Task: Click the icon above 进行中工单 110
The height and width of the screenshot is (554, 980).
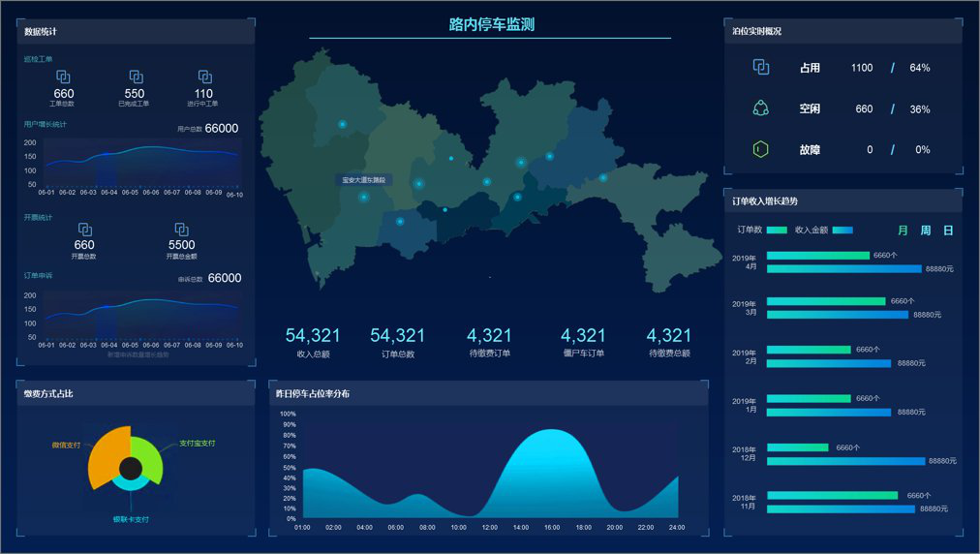Action: tap(204, 77)
